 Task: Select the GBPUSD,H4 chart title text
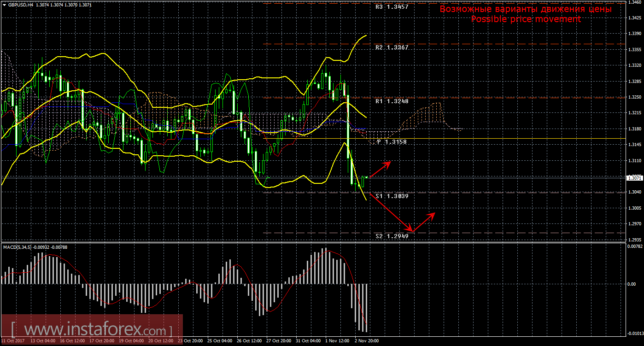20,5
